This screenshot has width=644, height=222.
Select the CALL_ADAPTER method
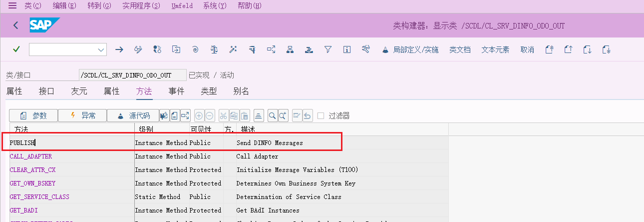point(31,156)
